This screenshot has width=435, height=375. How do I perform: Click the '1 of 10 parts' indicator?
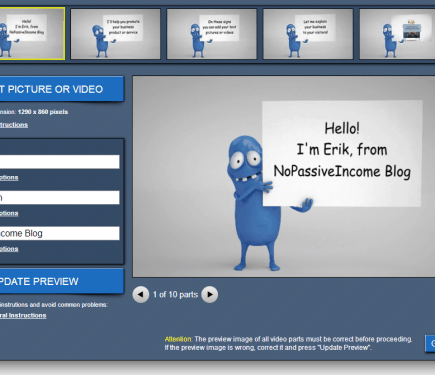[175, 295]
